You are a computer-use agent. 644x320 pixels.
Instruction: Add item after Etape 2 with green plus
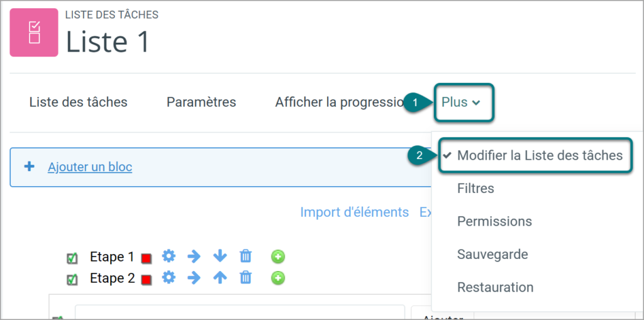click(x=278, y=279)
